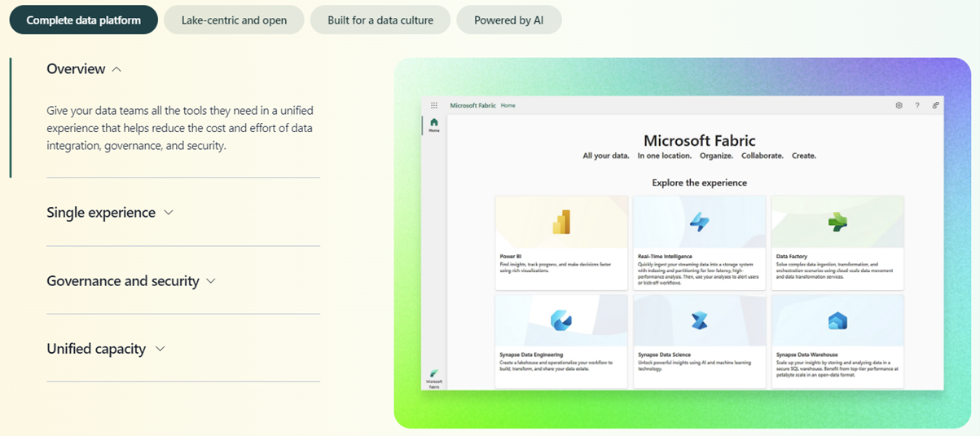Click the Explore the experience heading

click(700, 183)
